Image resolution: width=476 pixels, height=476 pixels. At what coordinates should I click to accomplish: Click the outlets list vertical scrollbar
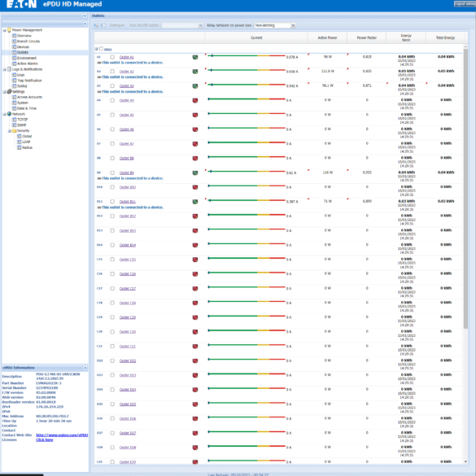click(x=465, y=188)
